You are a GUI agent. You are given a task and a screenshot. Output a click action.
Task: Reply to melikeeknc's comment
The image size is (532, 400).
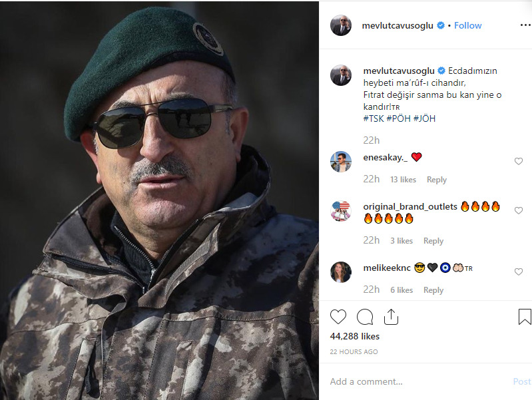click(433, 290)
